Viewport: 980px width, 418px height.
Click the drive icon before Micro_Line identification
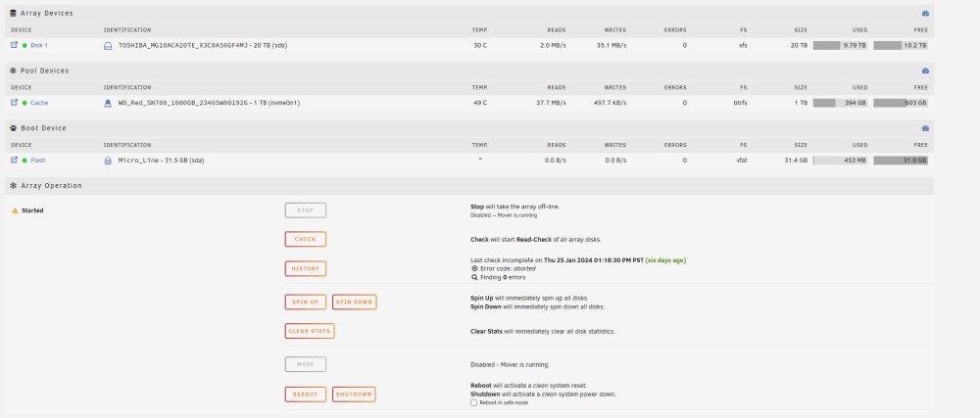[108, 161]
